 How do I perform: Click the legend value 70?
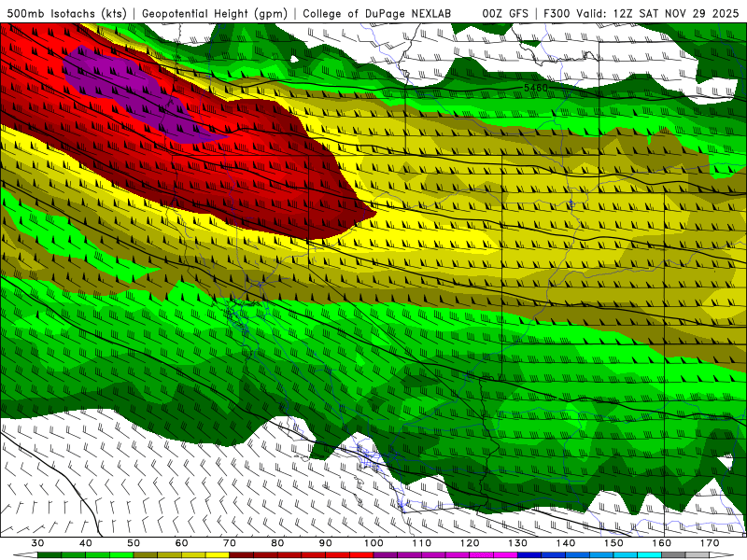pyautogui.click(x=230, y=543)
